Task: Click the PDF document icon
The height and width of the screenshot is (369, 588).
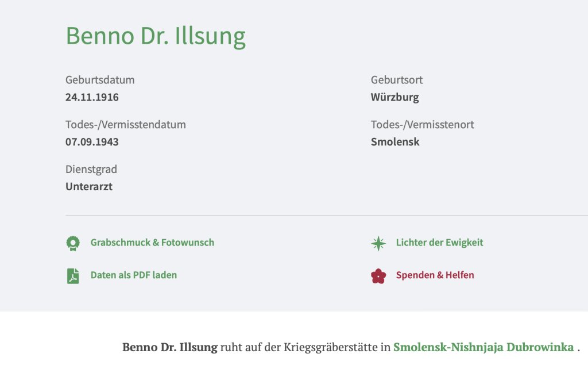Action: point(72,276)
